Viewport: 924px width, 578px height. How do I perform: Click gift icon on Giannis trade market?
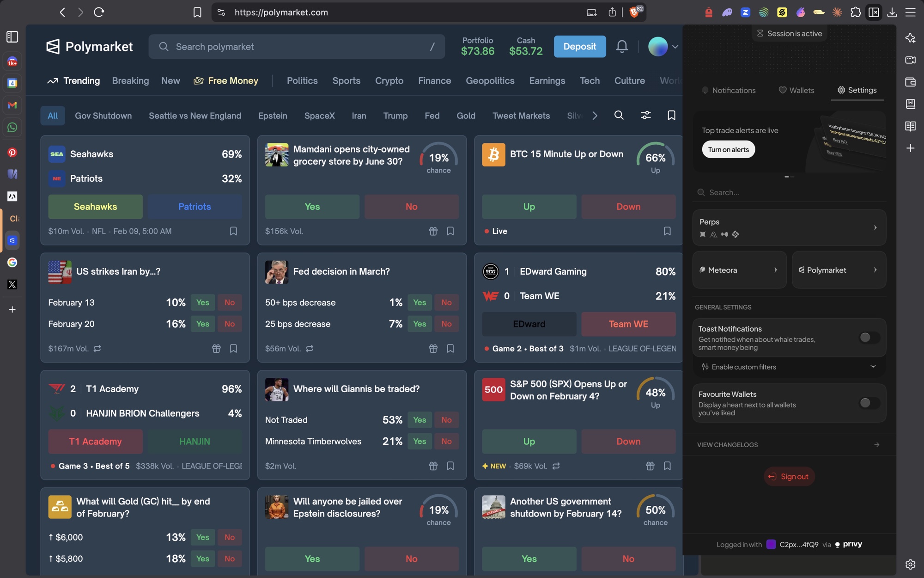coord(433,466)
